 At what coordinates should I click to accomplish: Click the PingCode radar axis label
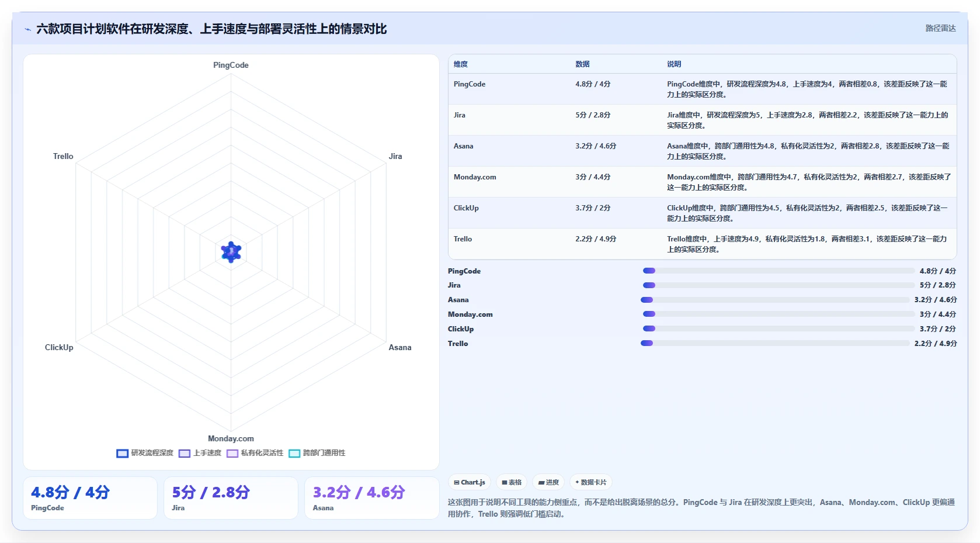[x=231, y=65]
